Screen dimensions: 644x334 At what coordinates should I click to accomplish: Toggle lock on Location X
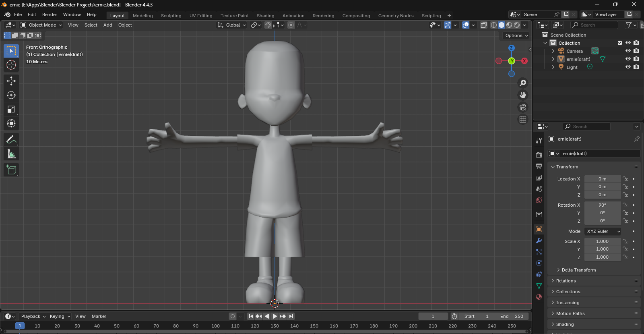click(x=625, y=179)
